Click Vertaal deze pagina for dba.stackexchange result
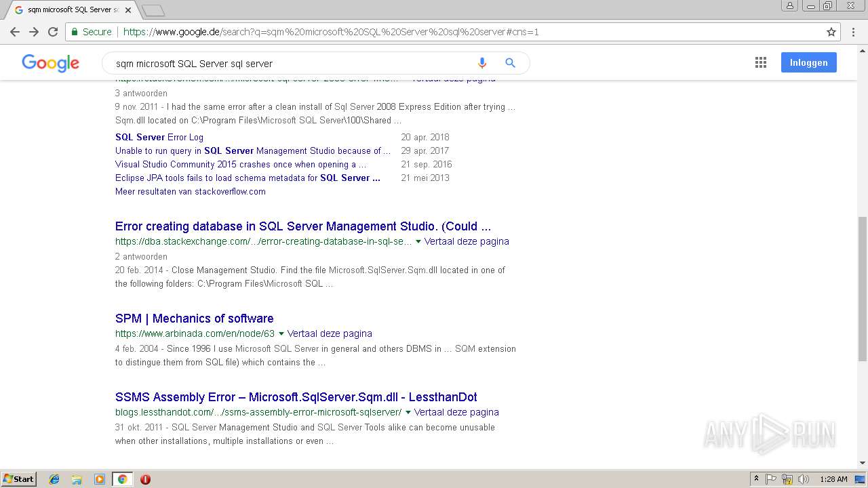Screen dimensions: 868x488 [x=467, y=241]
